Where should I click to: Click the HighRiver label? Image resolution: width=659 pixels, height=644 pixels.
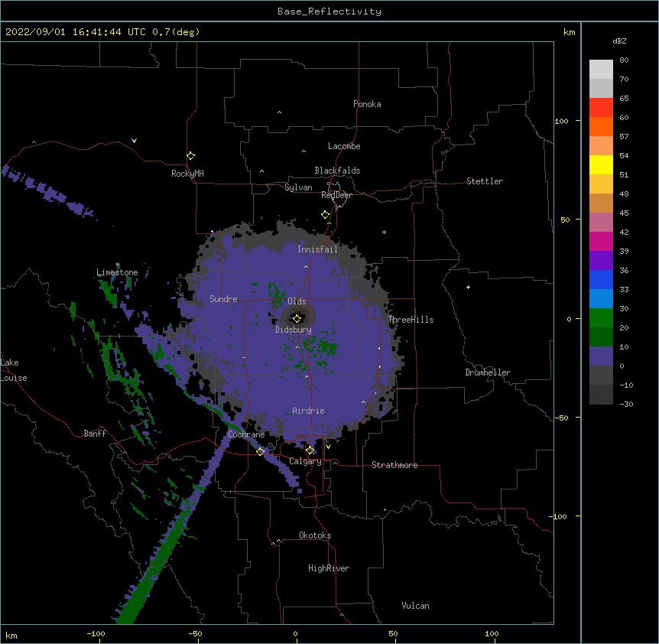pos(329,568)
